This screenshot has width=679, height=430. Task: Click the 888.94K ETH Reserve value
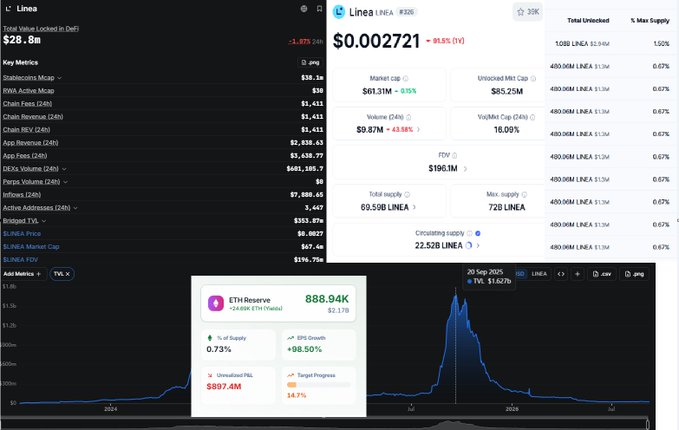(327, 299)
